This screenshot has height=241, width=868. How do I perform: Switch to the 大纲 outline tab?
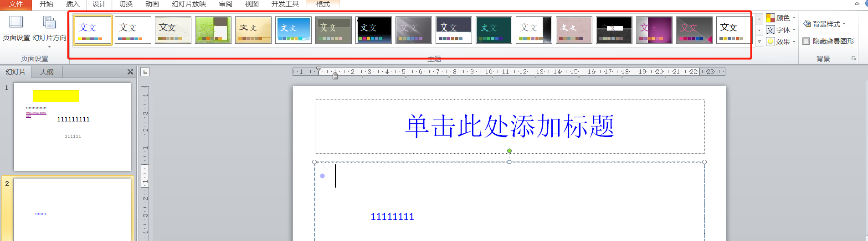pos(46,72)
